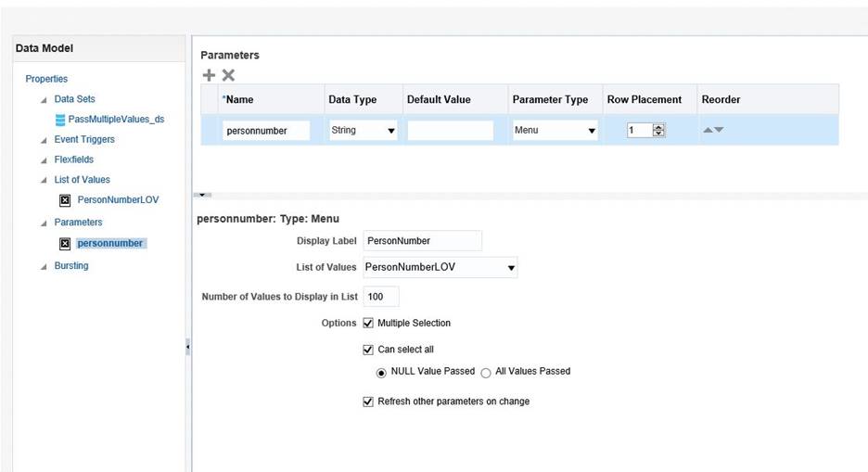Select the All Values Passed radio button
Viewport: 868px width, 472px height.
coord(486,373)
